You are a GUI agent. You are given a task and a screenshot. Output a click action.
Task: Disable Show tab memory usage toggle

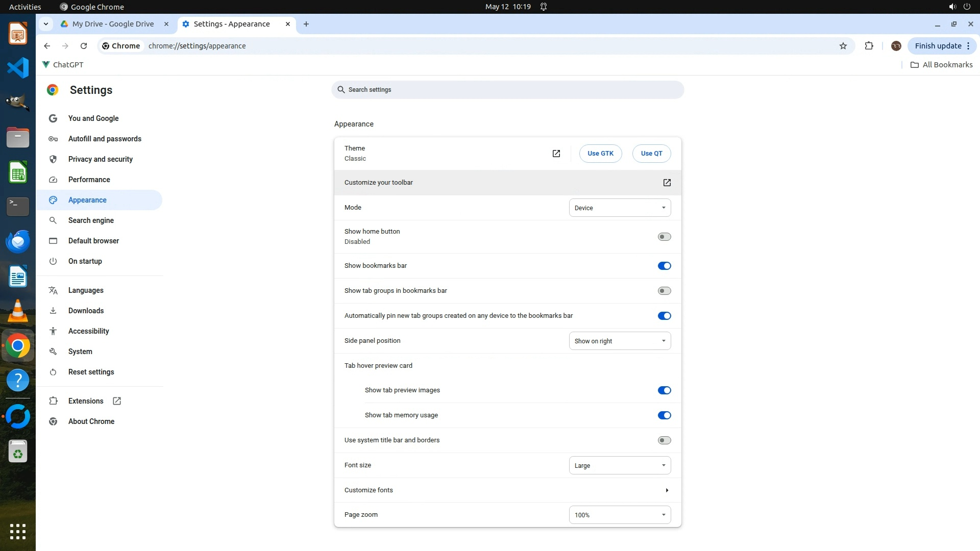[664, 415]
